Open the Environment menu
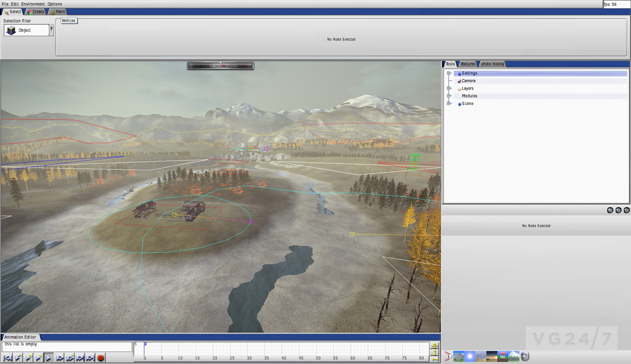 33,4
